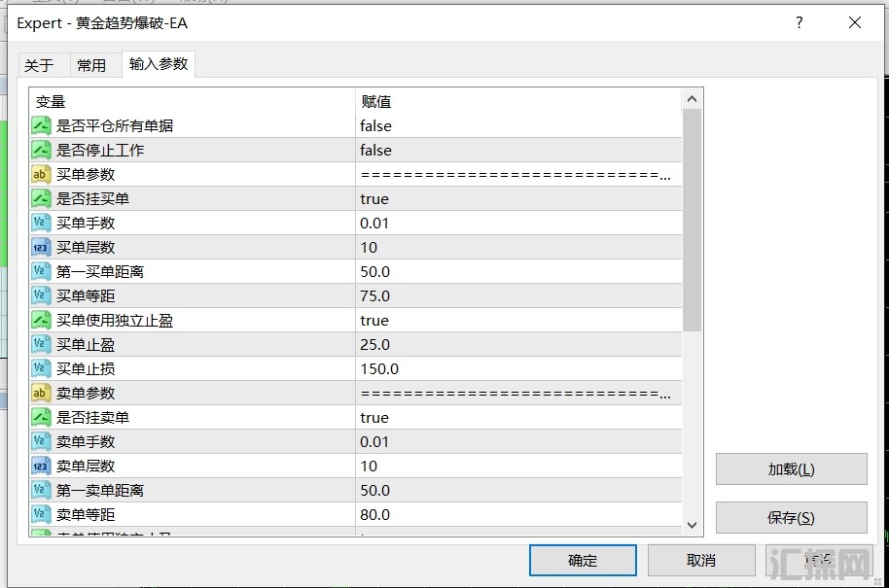Click the boolean icon beside 是否平仓所有单据
889x588 pixels.
[41, 125]
